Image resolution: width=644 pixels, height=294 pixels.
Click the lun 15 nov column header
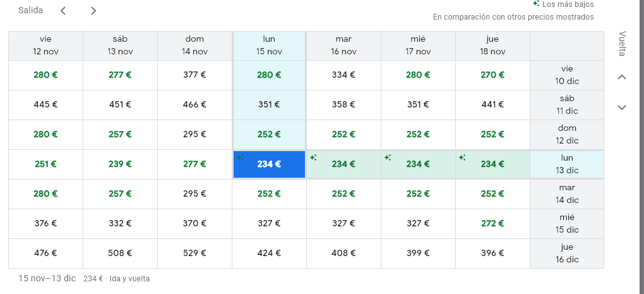click(x=269, y=46)
